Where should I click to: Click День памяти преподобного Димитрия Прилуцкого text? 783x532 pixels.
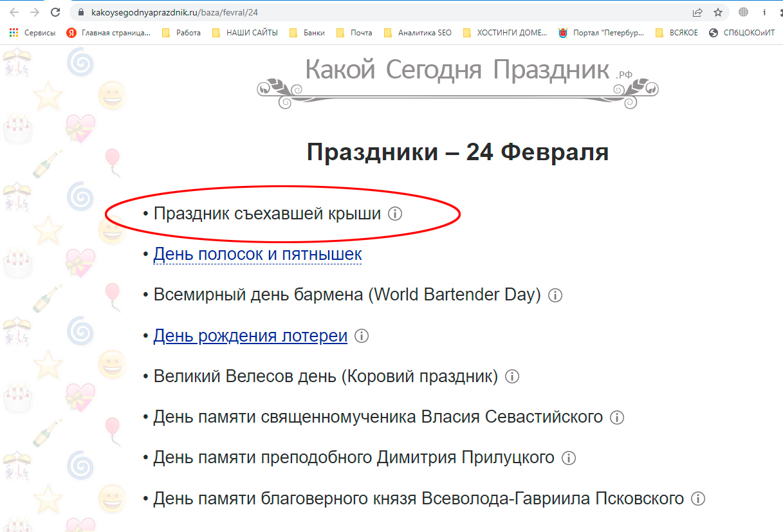click(x=354, y=458)
